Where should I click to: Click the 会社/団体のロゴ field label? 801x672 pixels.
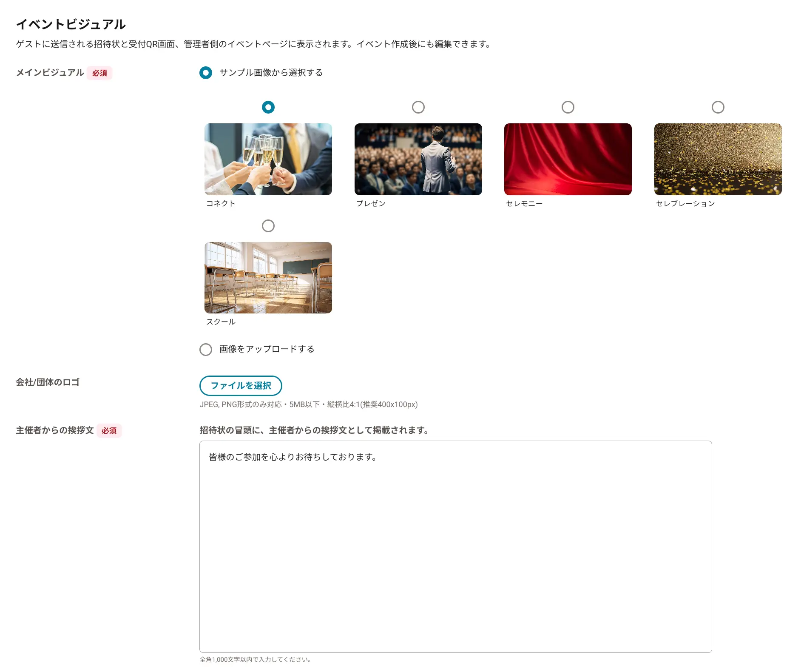click(48, 382)
